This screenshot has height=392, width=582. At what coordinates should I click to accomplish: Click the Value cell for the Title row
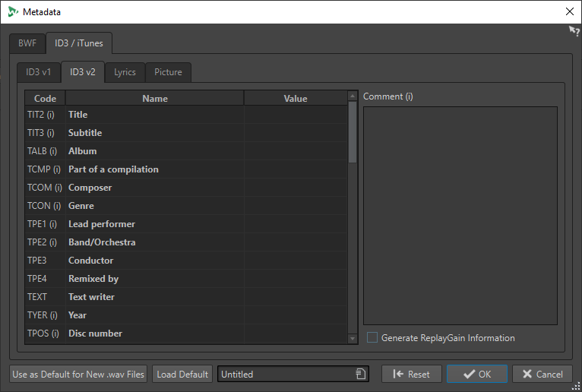click(x=295, y=115)
